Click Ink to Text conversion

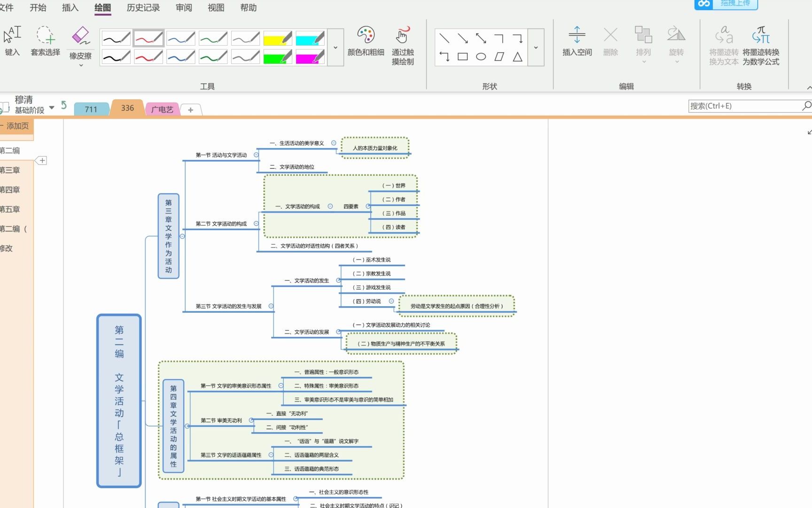(x=724, y=45)
